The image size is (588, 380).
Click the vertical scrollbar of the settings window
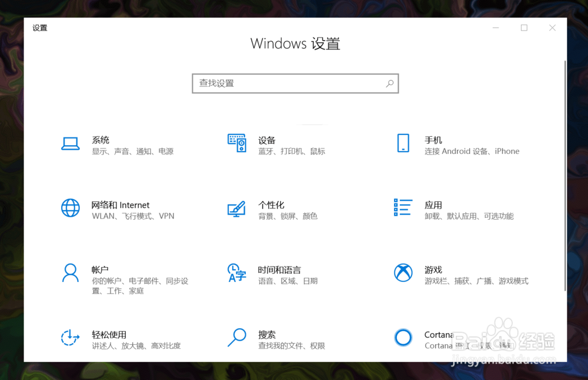[565, 176]
